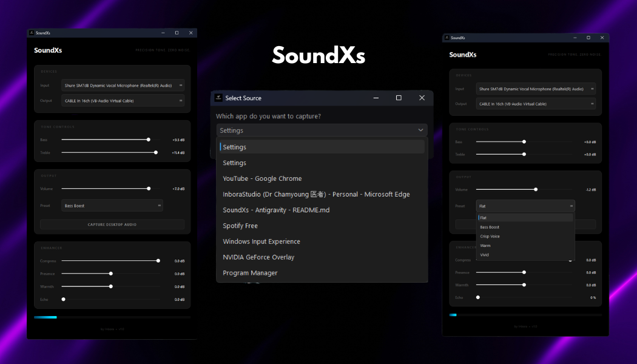Collapse the Flat preset dropdown in right window
Image resolution: width=637 pixels, height=364 pixels.
[525, 206]
